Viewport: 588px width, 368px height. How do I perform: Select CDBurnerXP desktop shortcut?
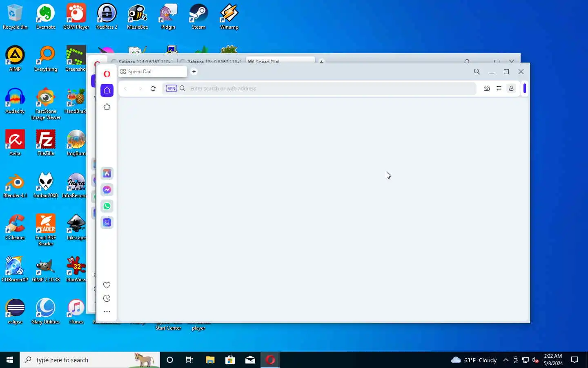(15, 269)
